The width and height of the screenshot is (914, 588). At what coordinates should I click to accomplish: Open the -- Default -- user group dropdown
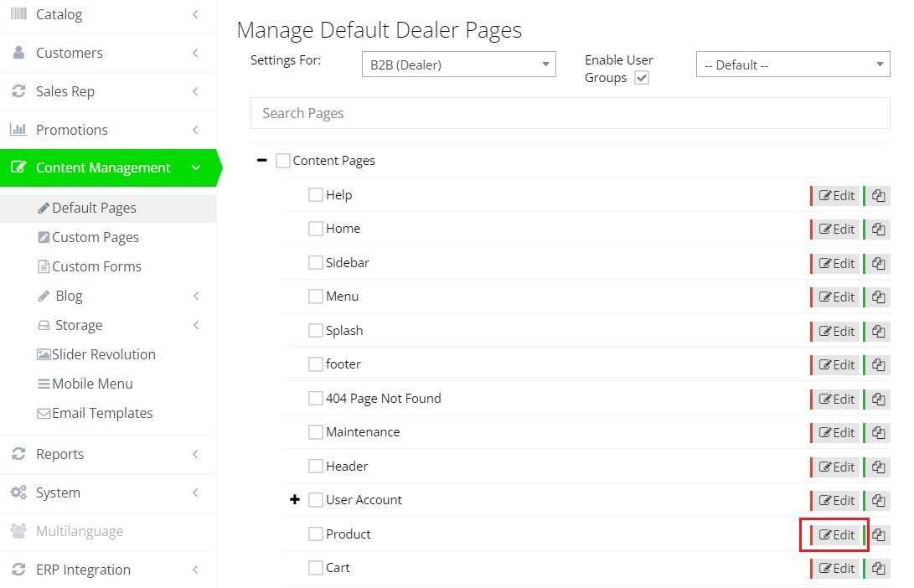(793, 64)
